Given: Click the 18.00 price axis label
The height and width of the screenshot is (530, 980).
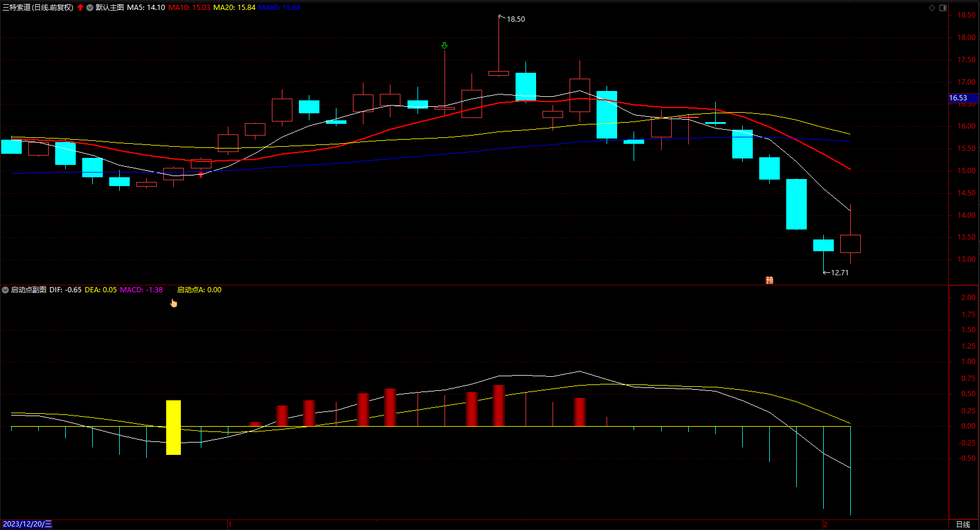Looking at the screenshot, I should [x=966, y=38].
